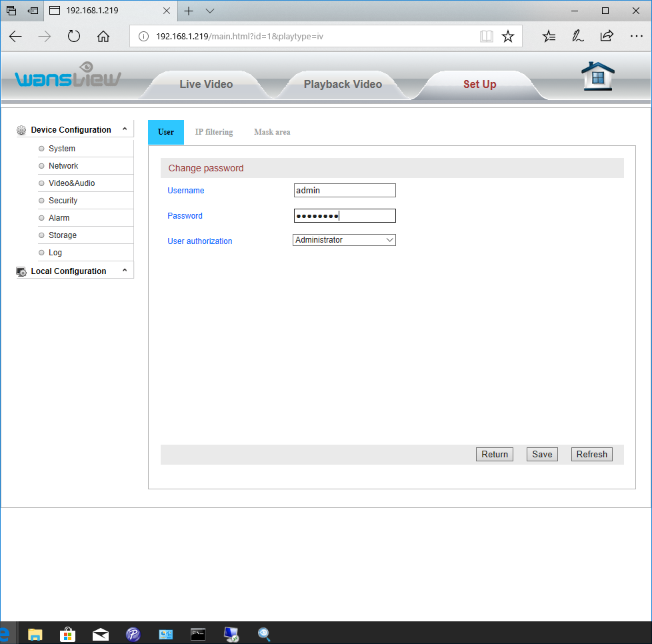The image size is (652, 644).
Task: Click the Password label
Action: (x=185, y=216)
